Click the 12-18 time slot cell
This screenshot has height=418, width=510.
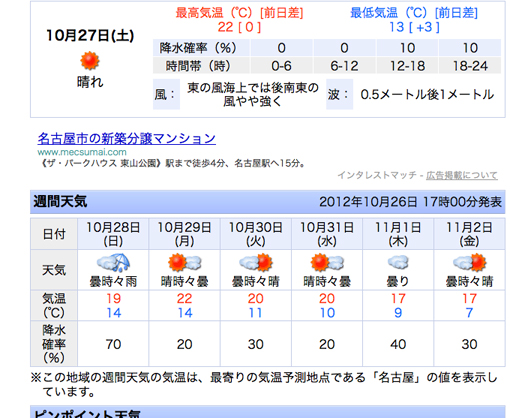(407, 65)
